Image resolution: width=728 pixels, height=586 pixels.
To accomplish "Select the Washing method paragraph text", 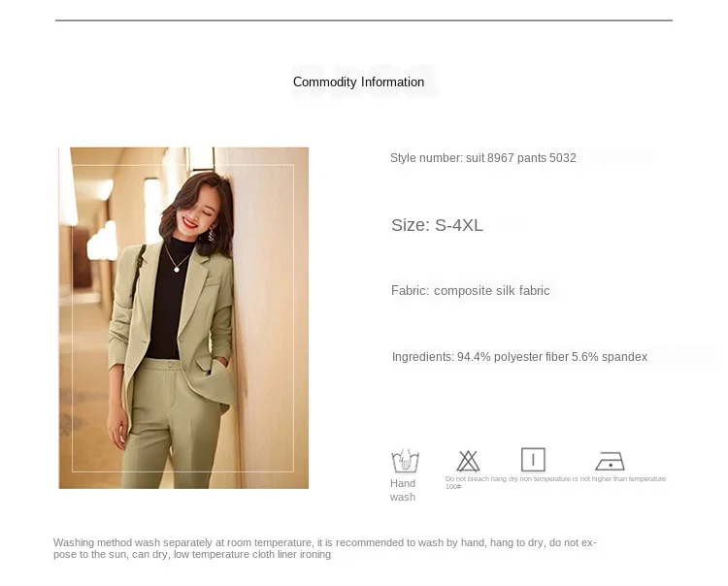I will coord(324,548).
